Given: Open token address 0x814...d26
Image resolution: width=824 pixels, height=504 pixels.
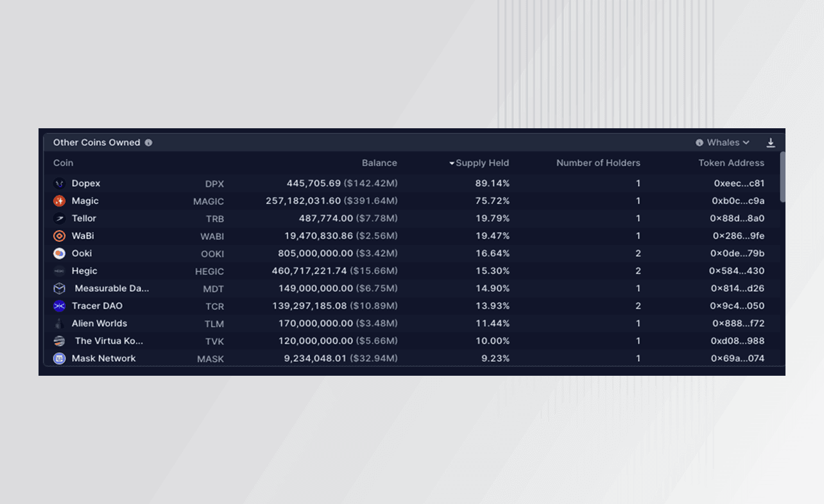Looking at the screenshot, I should [x=738, y=289].
